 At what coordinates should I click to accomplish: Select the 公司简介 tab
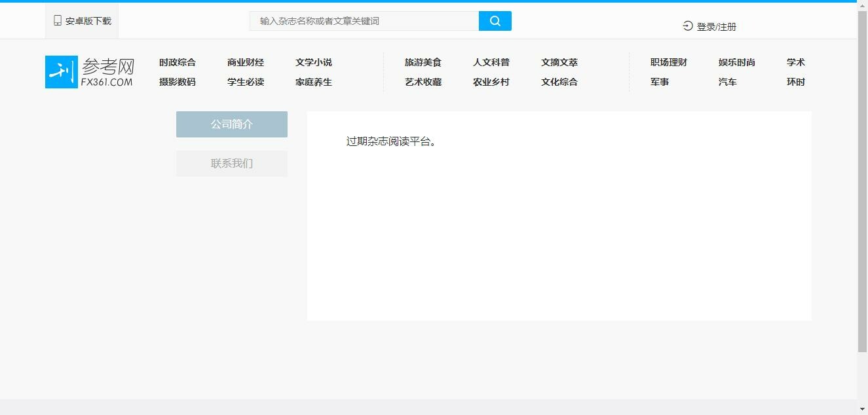[231, 124]
